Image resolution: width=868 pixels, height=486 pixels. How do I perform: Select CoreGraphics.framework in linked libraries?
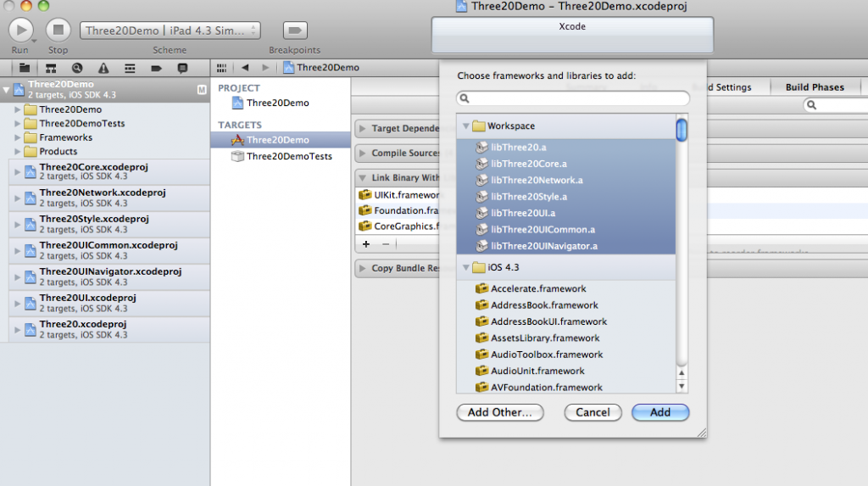398,226
